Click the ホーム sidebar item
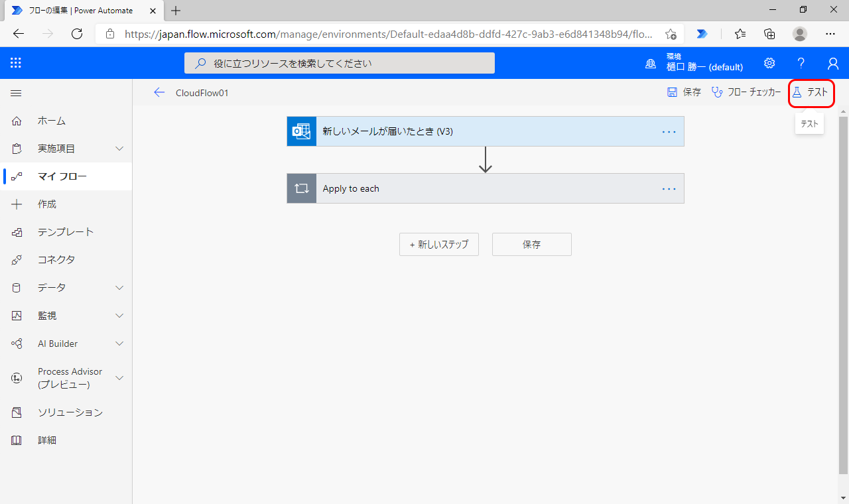Viewport: 849px width, 504px height. [x=66, y=121]
